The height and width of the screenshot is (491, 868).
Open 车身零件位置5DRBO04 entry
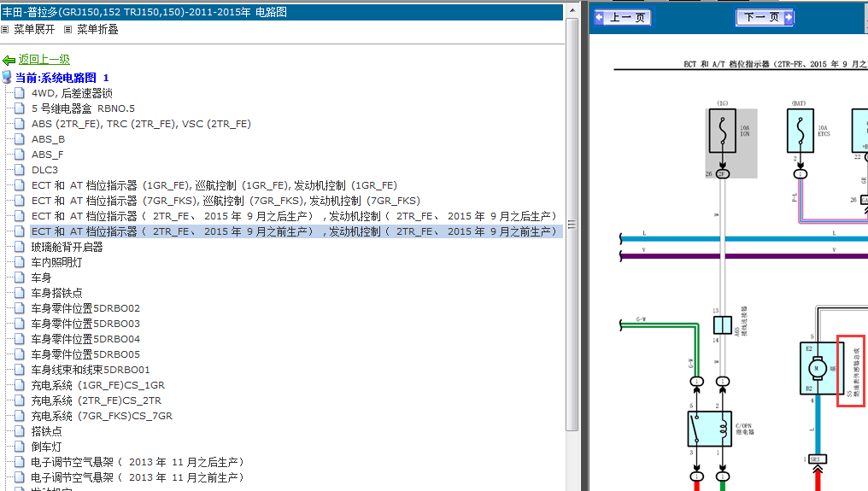coord(85,339)
